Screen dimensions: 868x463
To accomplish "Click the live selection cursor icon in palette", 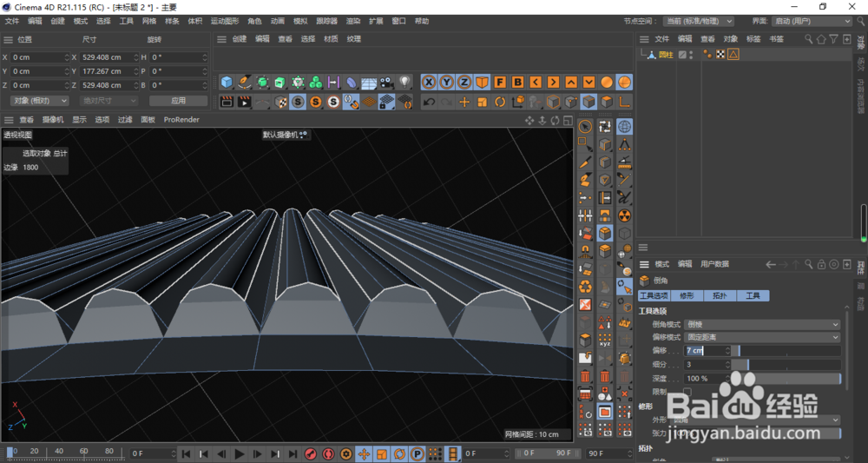I will [585, 127].
